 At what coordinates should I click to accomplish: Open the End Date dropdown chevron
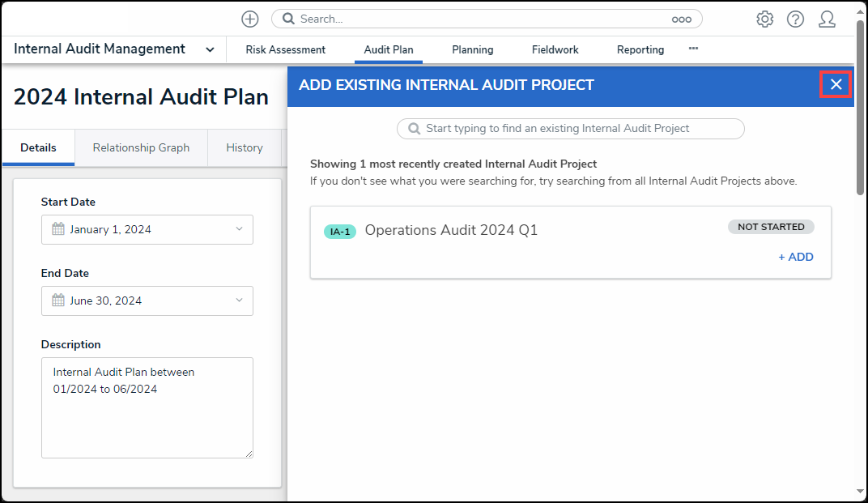[239, 301]
